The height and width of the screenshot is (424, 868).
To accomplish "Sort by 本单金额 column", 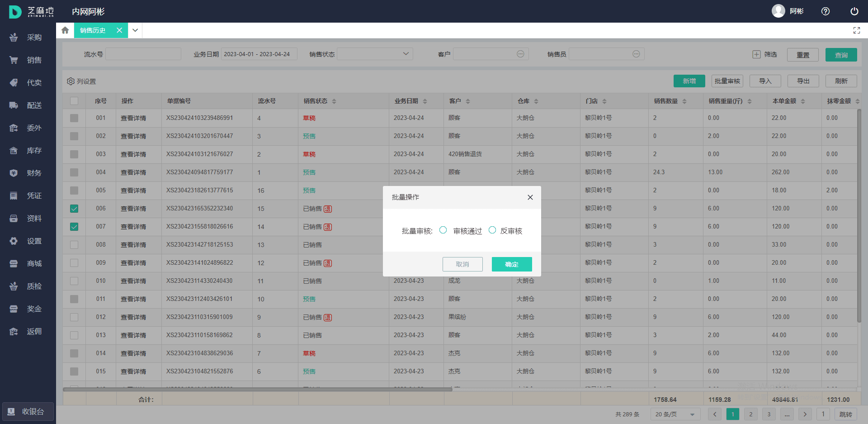I will (803, 101).
